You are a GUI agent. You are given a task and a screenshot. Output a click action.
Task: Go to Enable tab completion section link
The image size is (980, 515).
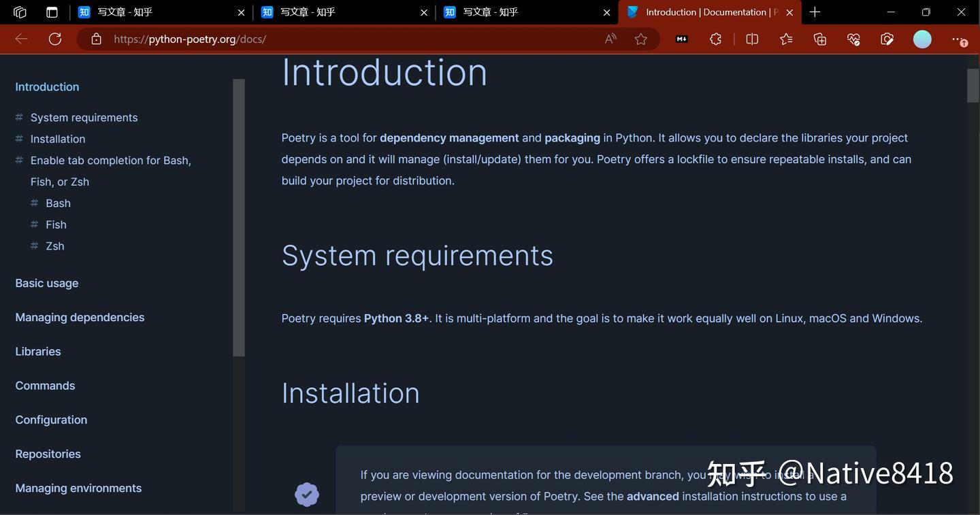click(x=111, y=171)
